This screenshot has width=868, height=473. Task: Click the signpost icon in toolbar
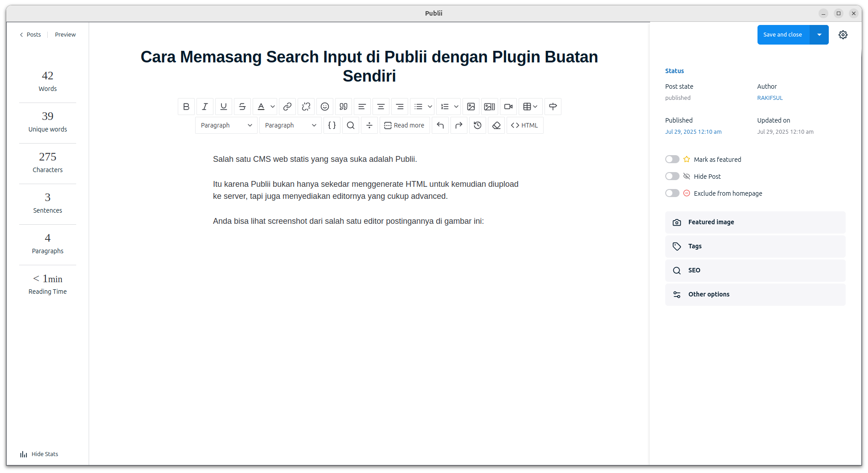[553, 107]
